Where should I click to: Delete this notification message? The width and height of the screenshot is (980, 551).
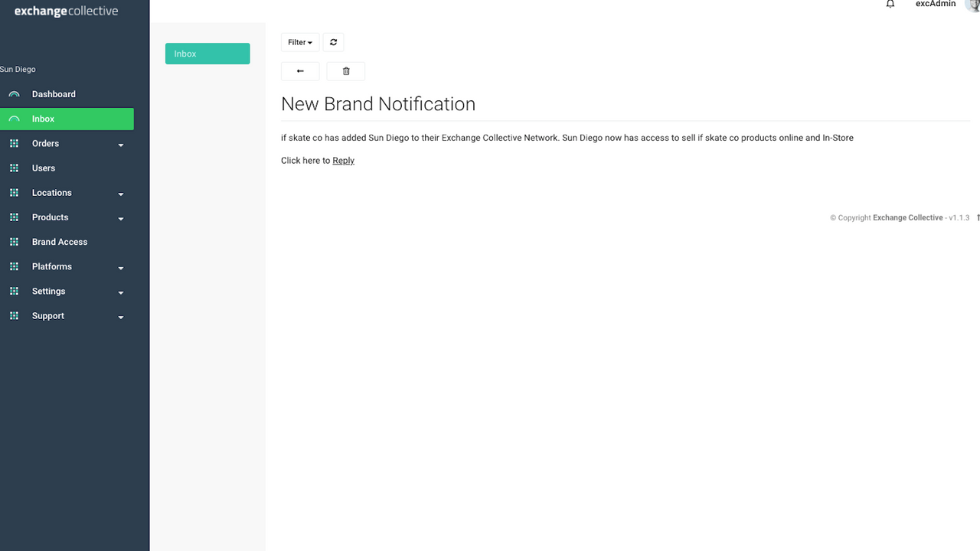[x=345, y=70]
